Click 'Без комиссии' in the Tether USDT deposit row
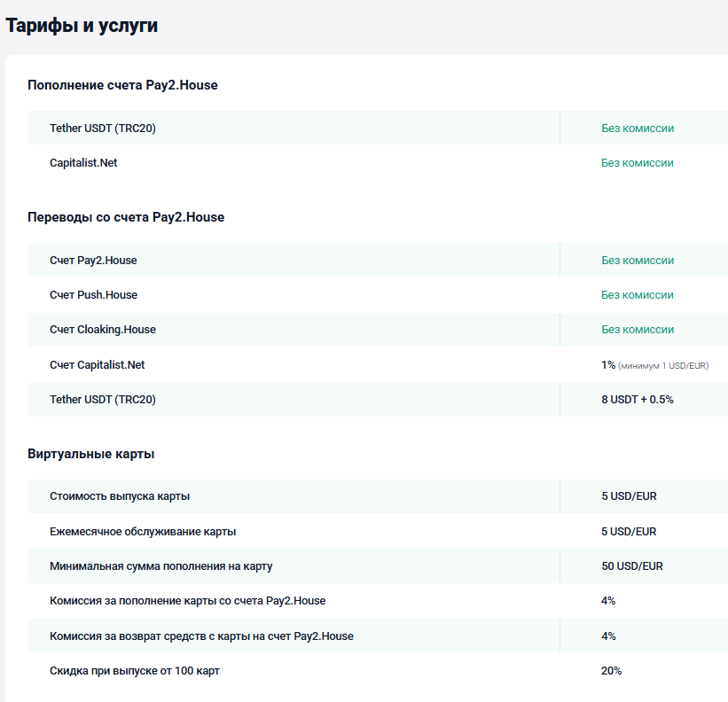Viewport: 728px width, 702px height. 638,128
